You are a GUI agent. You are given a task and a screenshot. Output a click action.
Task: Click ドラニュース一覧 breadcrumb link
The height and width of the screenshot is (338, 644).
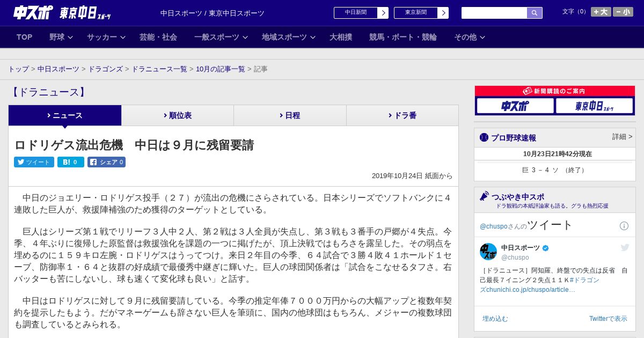tap(159, 69)
